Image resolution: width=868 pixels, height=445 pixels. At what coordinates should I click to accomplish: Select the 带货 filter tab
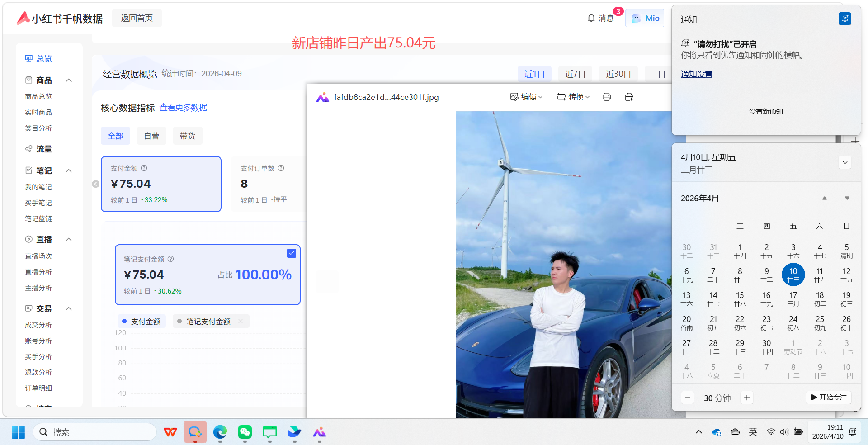188,136
